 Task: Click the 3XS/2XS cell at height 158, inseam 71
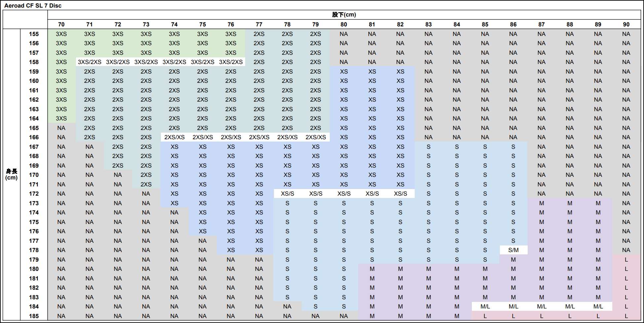pos(90,62)
